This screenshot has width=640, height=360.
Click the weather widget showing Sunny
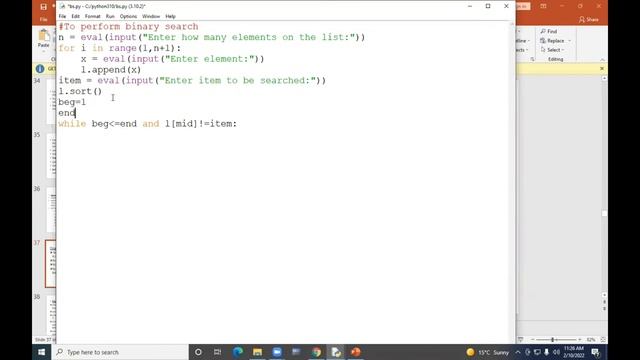pyautogui.click(x=488, y=352)
